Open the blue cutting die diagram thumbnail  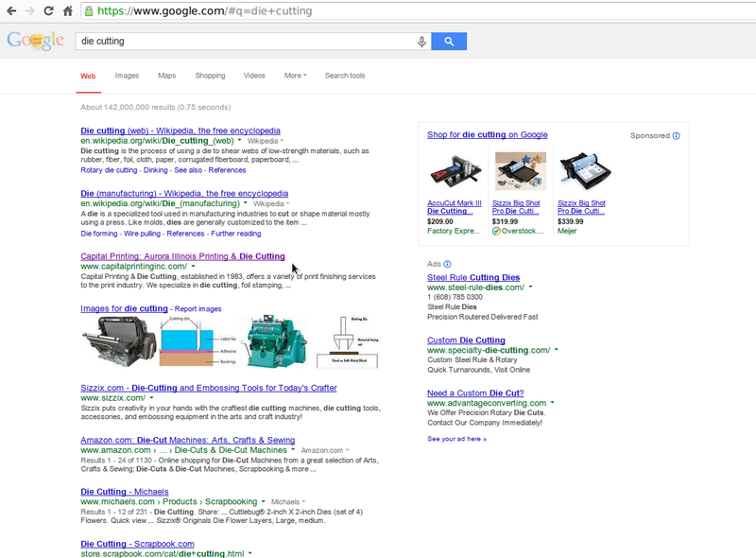point(198,341)
